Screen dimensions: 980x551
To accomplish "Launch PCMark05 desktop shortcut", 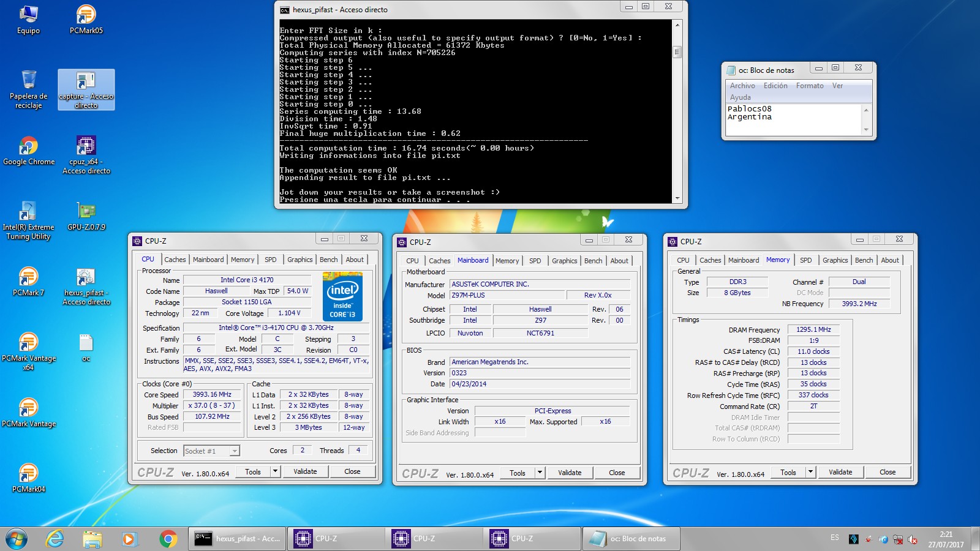I will click(x=86, y=20).
